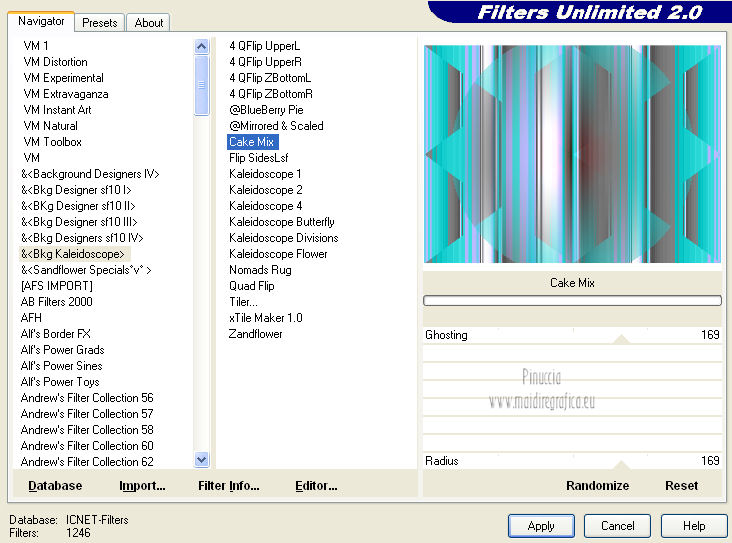The height and width of the screenshot is (543, 732).
Task: Choose Kaleidoscope 4 filter
Action: (266, 205)
